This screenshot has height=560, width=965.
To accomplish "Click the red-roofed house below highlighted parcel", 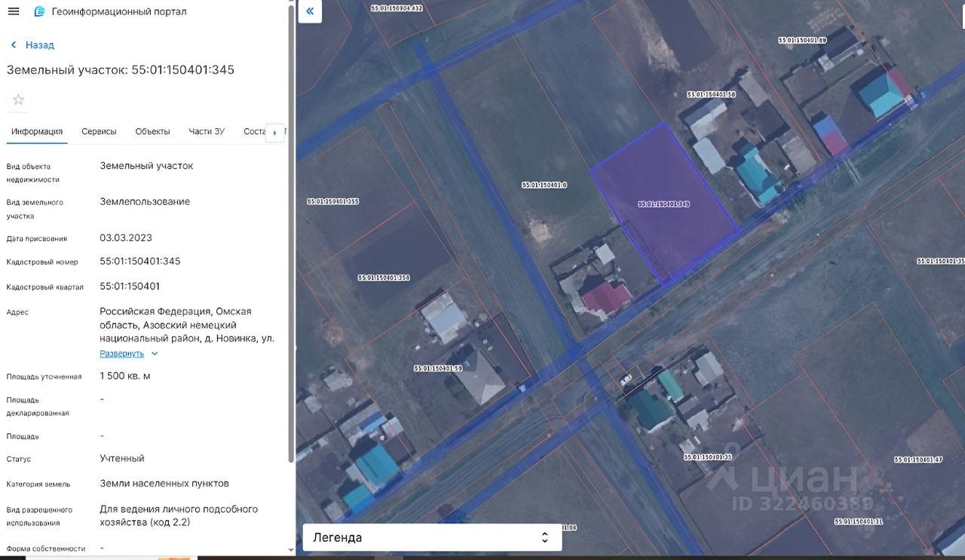I will 607,297.
